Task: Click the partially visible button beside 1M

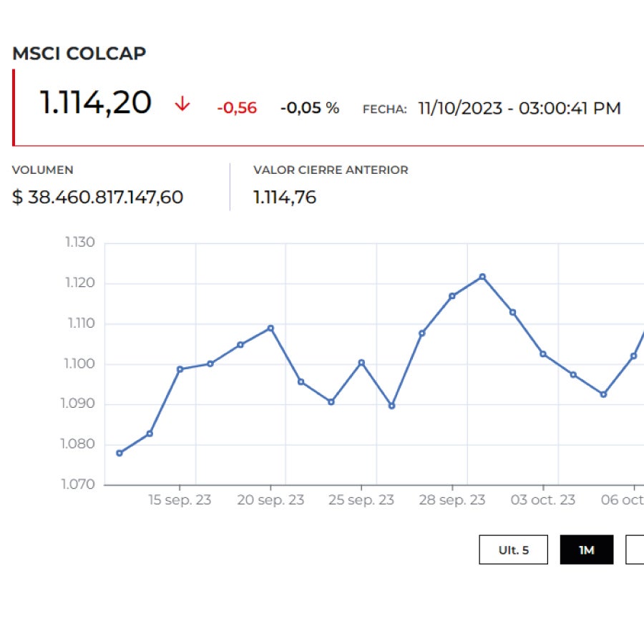Action: coord(637,550)
